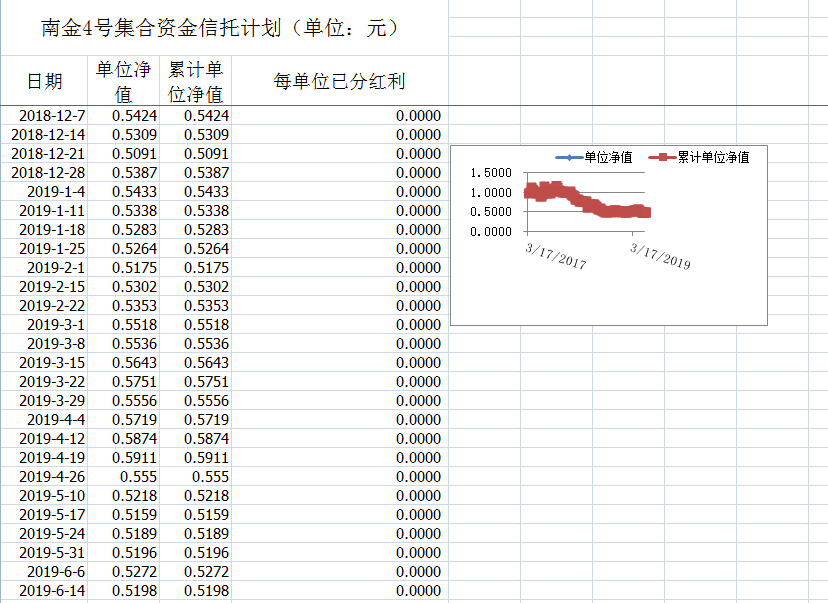Select date cell 2018-12-21
Image resolution: width=828 pixels, height=603 pixels.
pyautogui.click(x=44, y=154)
